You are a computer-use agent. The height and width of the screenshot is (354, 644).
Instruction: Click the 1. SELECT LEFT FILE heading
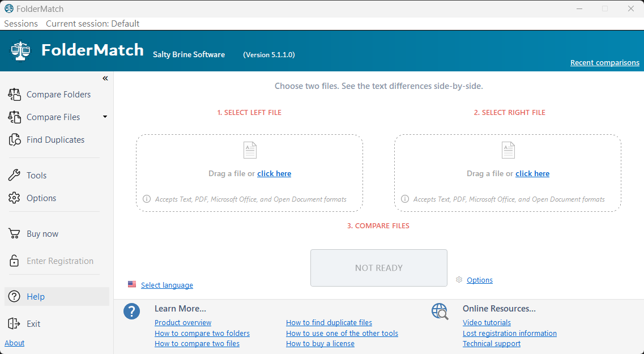tap(249, 113)
